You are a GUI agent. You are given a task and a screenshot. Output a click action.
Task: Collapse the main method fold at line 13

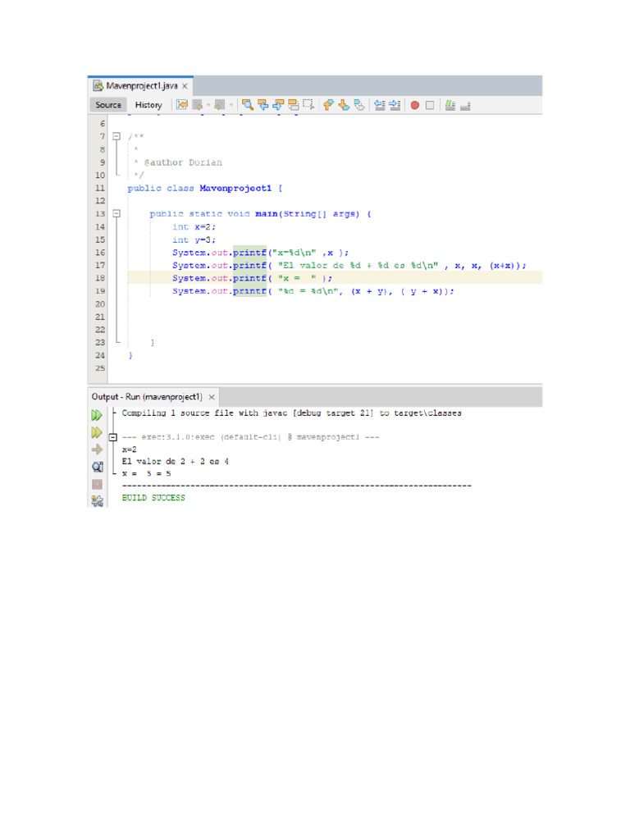click(x=116, y=213)
